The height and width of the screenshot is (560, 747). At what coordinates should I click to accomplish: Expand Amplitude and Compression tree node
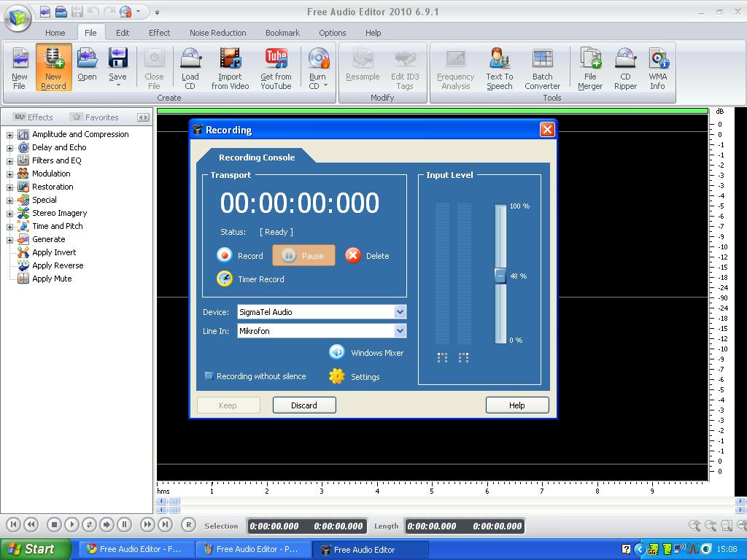coord(9,135)
